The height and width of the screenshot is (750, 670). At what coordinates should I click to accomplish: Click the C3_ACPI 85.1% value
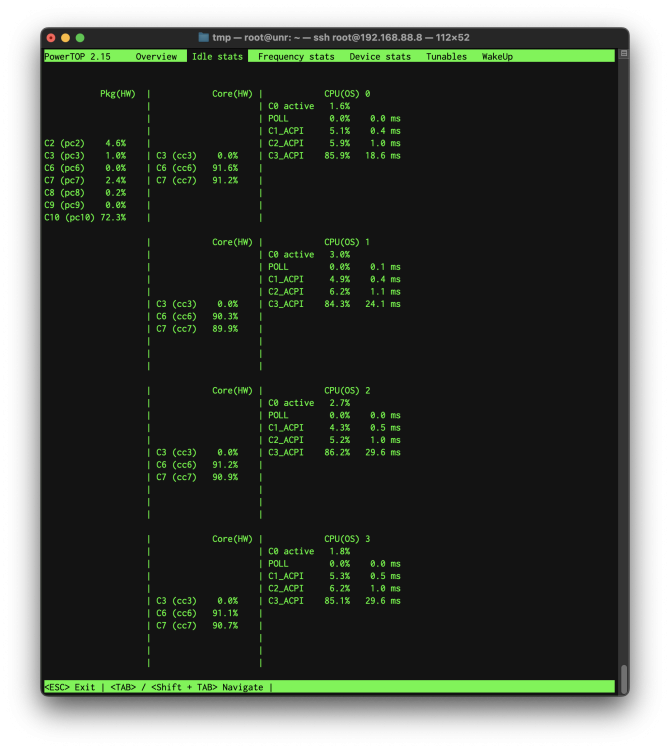pos(337,601)
